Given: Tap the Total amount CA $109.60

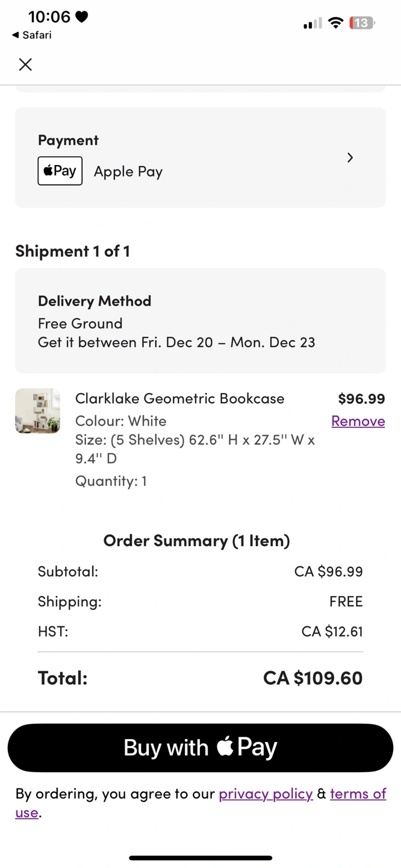Looking at the screenshot, I should coord(312,678).
